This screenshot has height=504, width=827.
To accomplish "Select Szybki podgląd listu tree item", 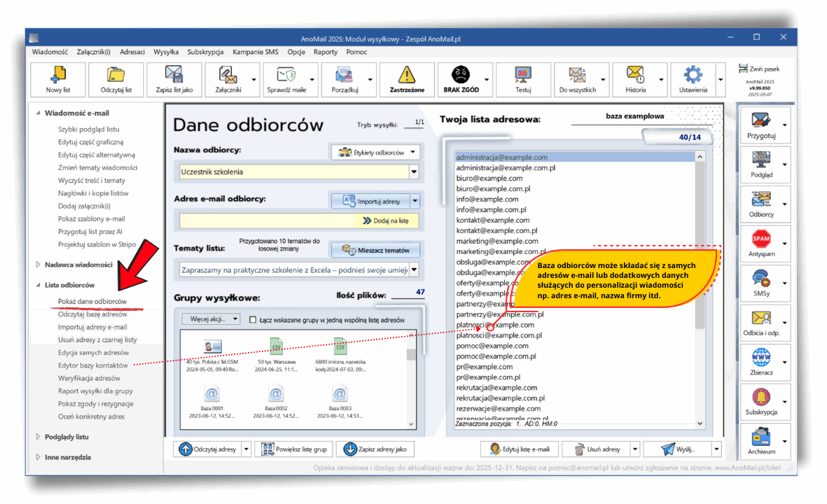I will tap(88, 129).
